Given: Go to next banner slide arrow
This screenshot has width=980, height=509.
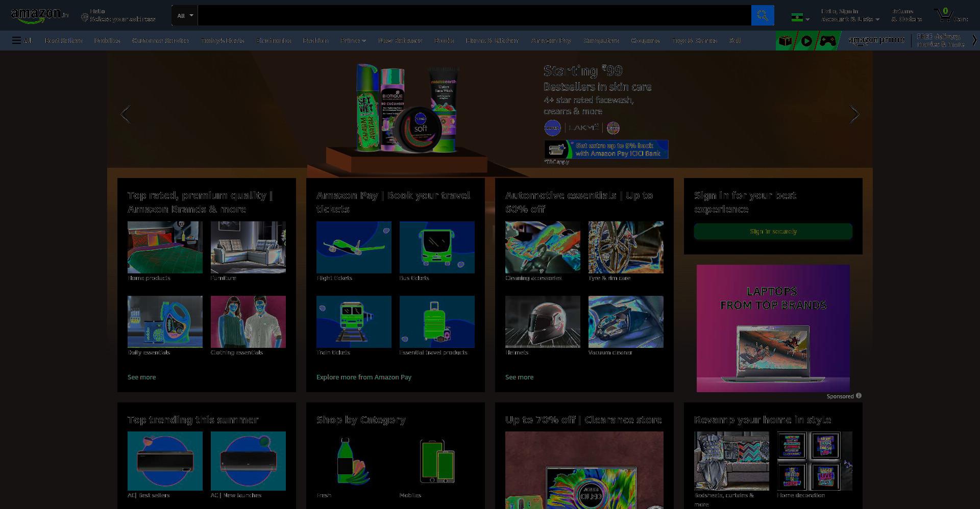Looking at the screenshot, I should 854,114.
